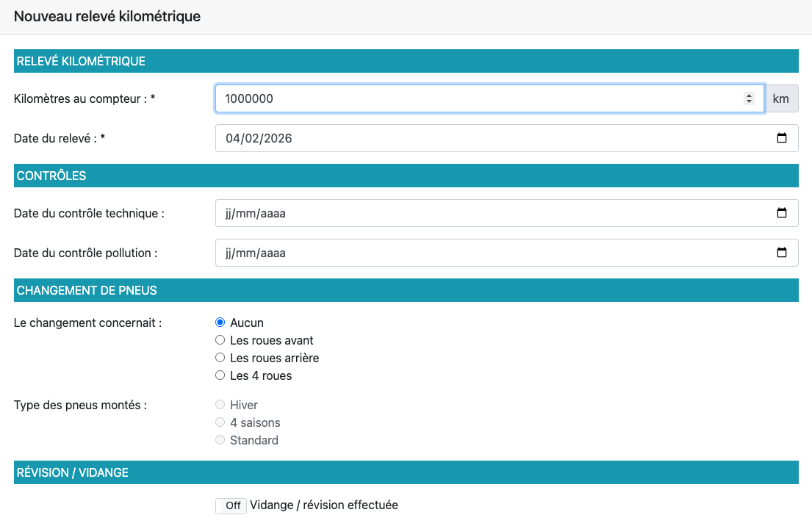Toggle the Vidange / révision Off switch

tap(231, 505)
